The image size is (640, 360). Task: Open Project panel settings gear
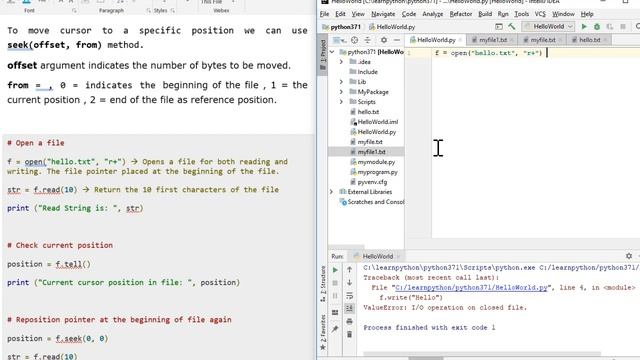click(x=384, y=40)
